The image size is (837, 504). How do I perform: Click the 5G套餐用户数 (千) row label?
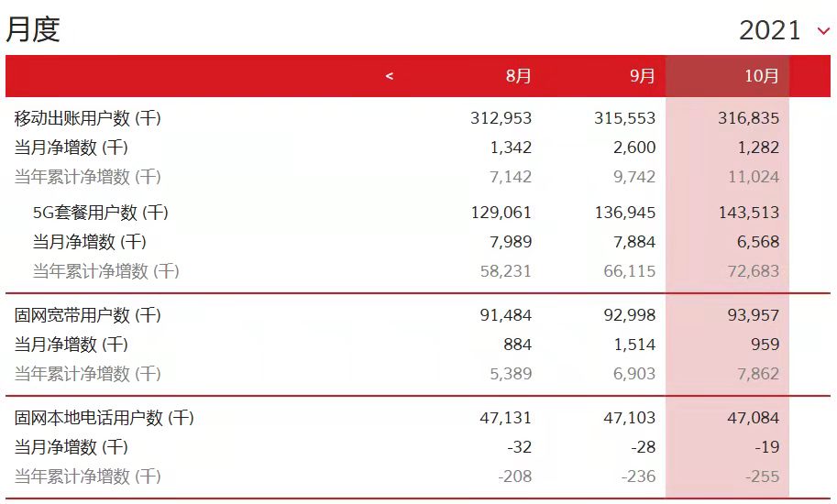click(x=100, y=213)
